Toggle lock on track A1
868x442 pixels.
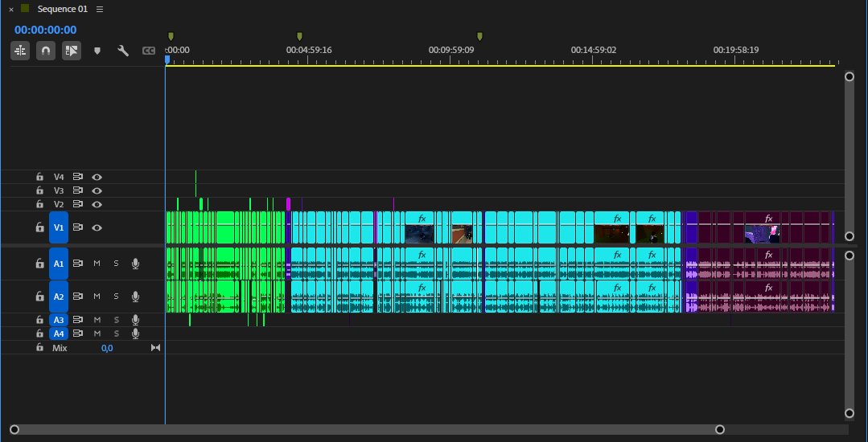(x=39, y=264)
